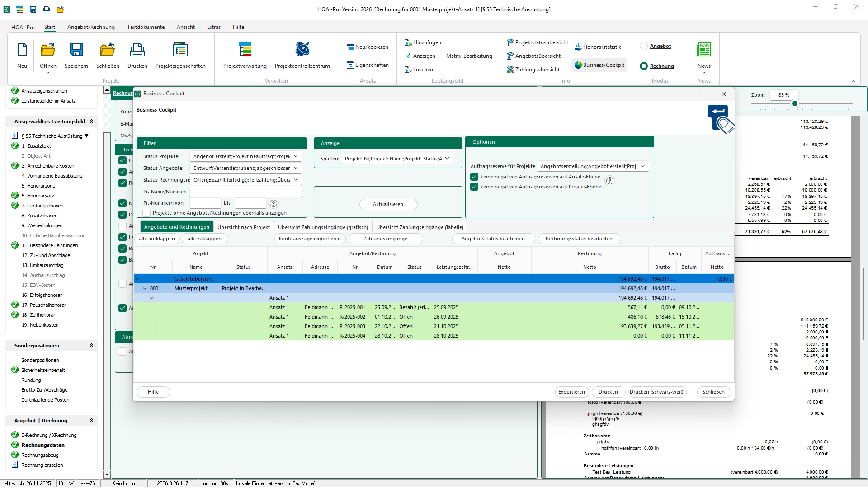Expand the Spalten dropdown in Anzeige
868x488 pixels.
[447, 159]
